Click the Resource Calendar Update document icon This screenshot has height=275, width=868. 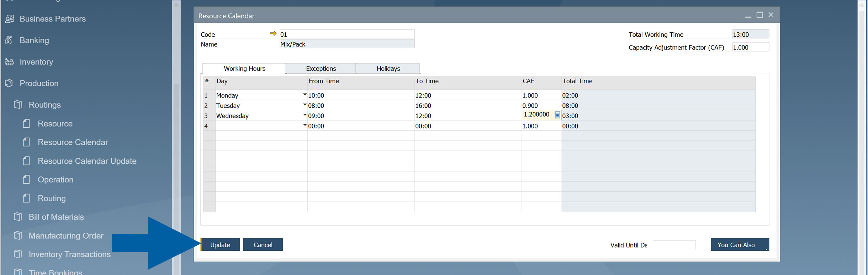tap(27, 161)
